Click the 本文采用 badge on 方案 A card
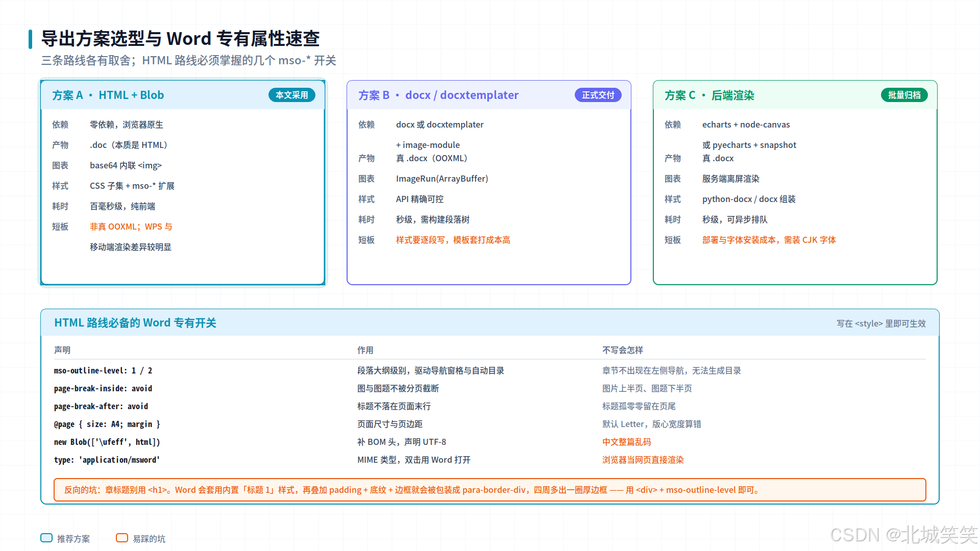980x551 pixels. [x=292, y=95]
